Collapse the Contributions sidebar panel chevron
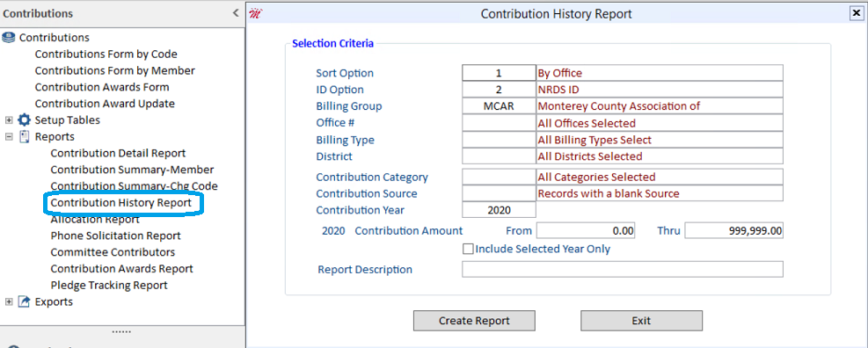 [x=236, y=13]
